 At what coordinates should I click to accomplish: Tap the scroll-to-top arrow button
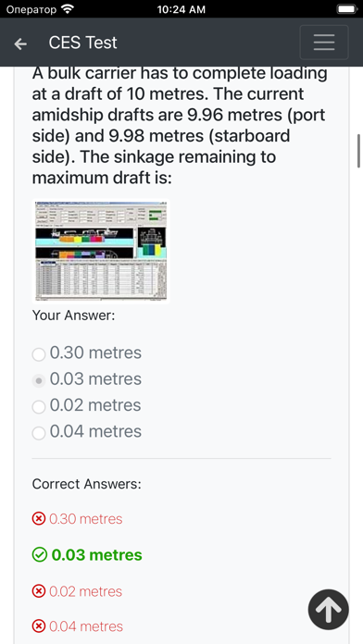(328, 610)
